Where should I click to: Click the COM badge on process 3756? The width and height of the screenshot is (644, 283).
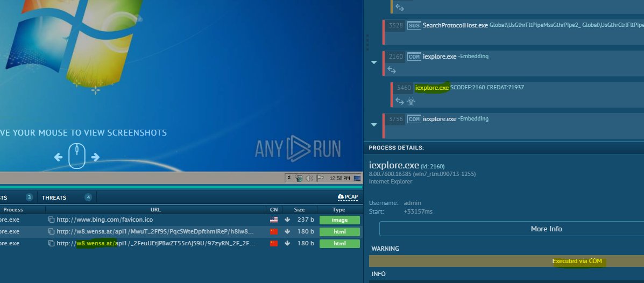coord(414,119)
